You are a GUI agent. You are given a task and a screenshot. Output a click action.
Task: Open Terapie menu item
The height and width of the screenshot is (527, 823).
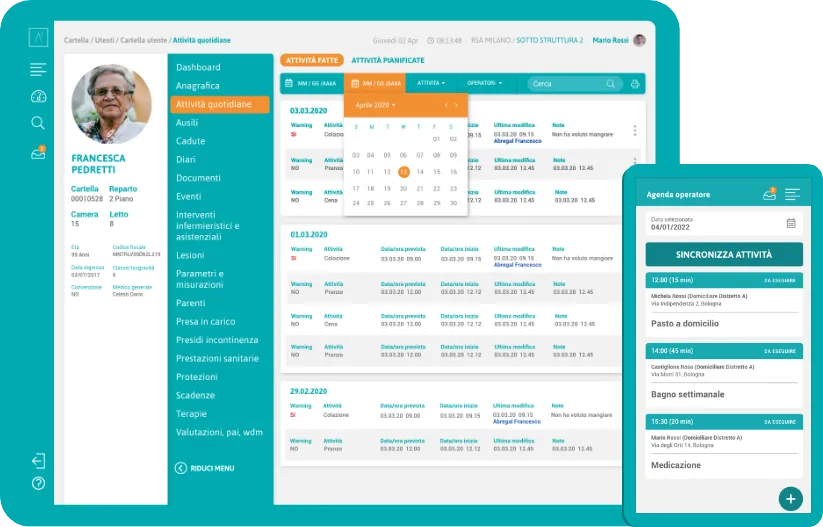[192, 414]
